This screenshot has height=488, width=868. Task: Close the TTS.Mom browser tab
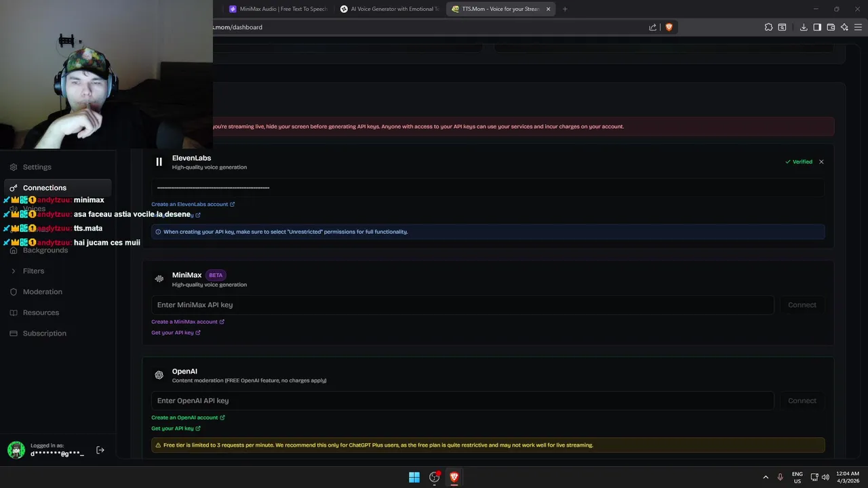click(548, 9)
